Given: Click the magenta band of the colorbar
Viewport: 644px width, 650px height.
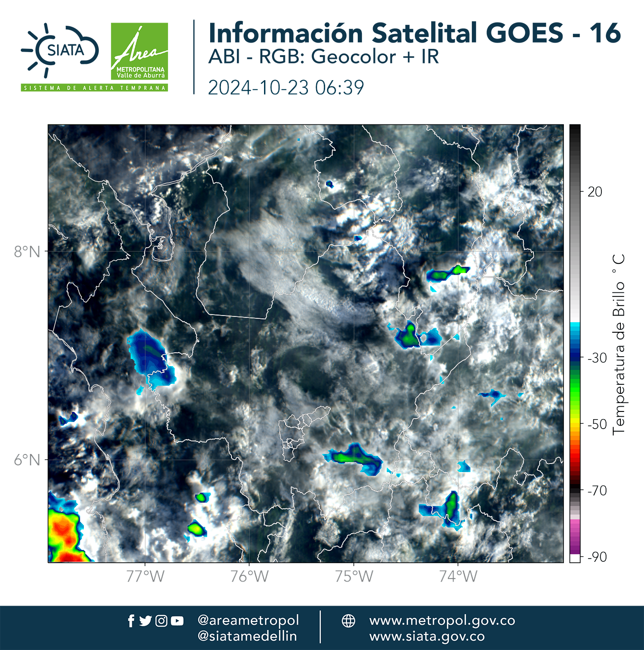Looking at the screenshot, I should click(575, 536).
